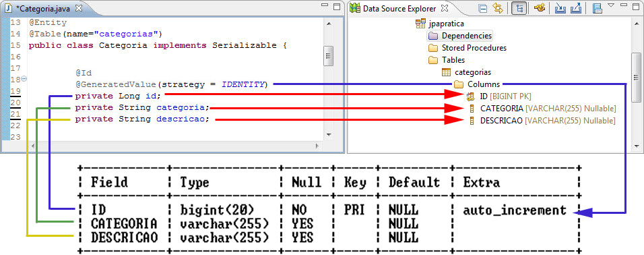
Task: Select the Columns node
Action: (484, 84)
